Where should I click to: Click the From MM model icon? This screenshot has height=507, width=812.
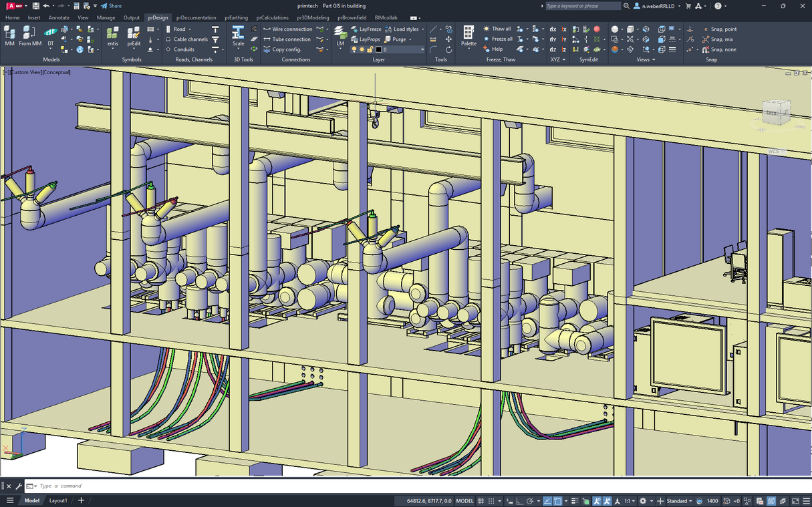(x=28, y=35)
